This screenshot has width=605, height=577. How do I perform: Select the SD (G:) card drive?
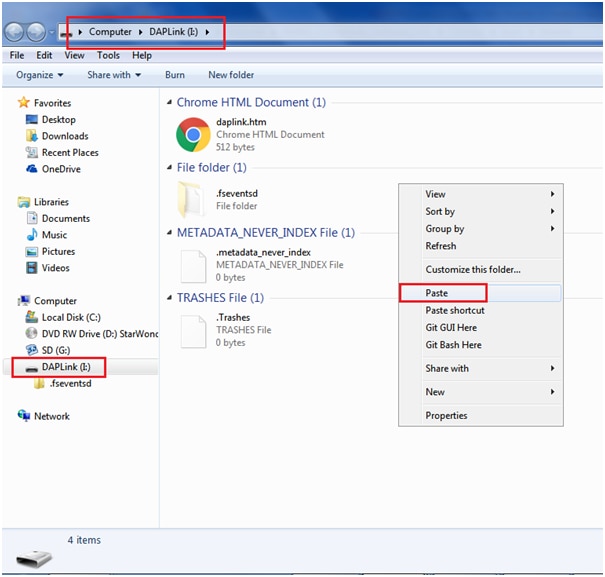[x=56, y=350]
